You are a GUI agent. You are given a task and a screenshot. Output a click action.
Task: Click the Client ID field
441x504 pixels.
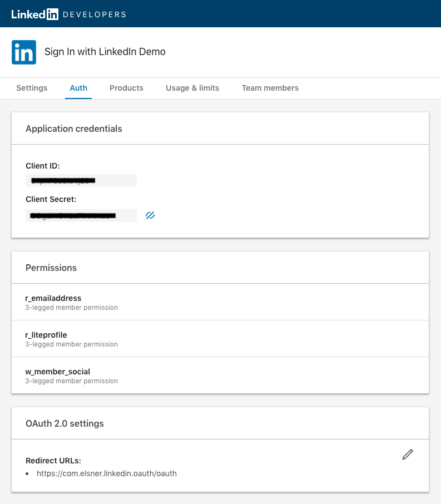81,181
